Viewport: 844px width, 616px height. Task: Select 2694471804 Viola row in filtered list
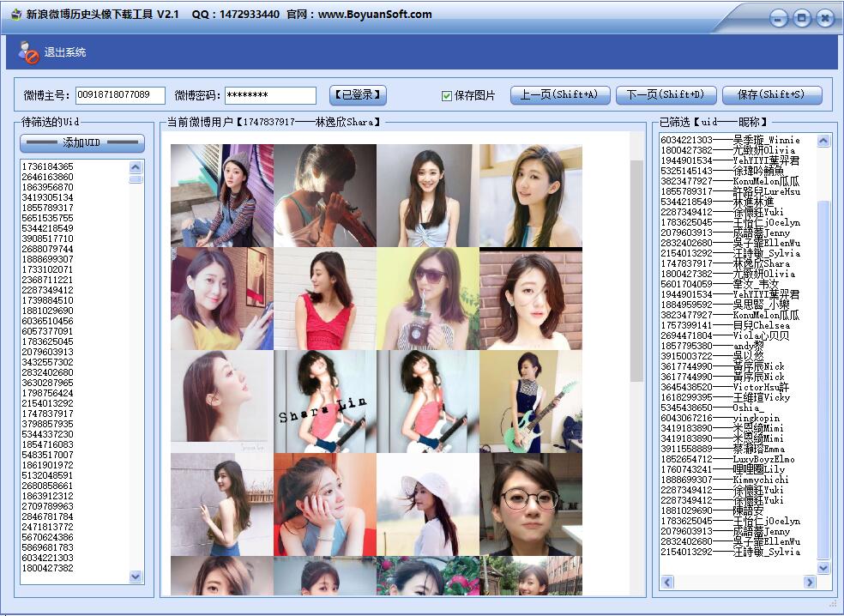point(725,335)
